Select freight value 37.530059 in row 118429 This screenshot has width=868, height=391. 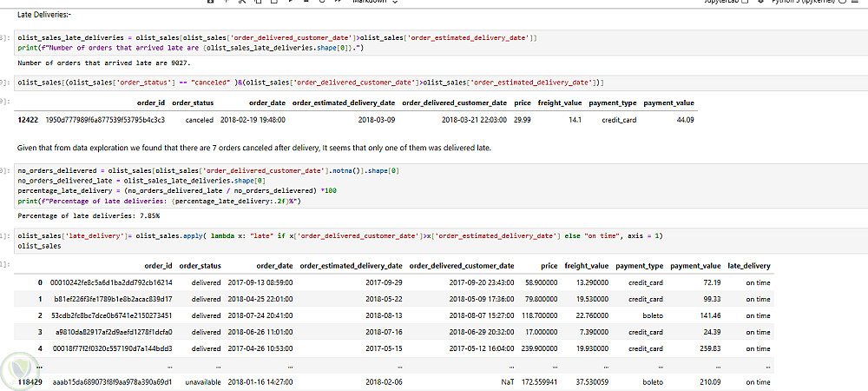pyautogui.click(x=592, y=382)
